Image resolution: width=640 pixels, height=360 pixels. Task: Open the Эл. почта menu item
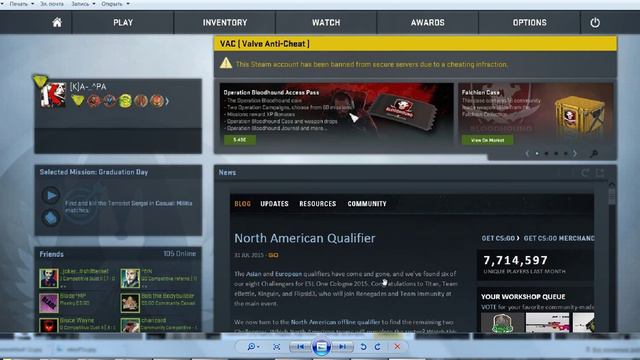coord(52,4)
